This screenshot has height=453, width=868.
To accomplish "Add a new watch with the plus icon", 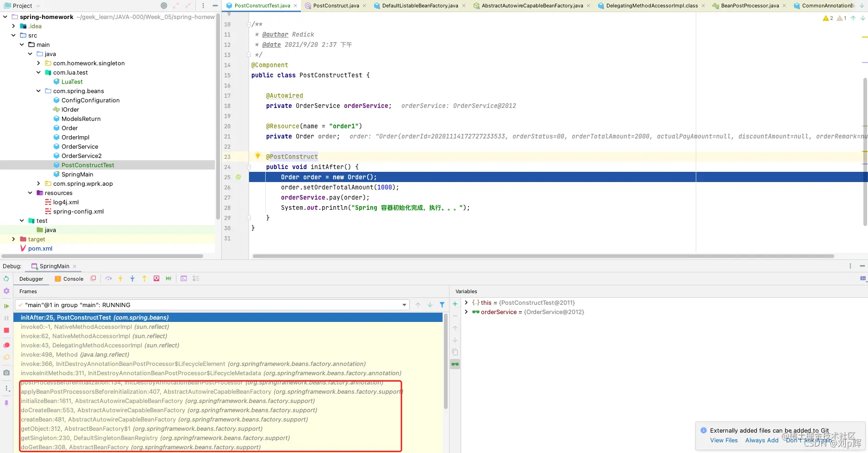I will coord(455,304).
